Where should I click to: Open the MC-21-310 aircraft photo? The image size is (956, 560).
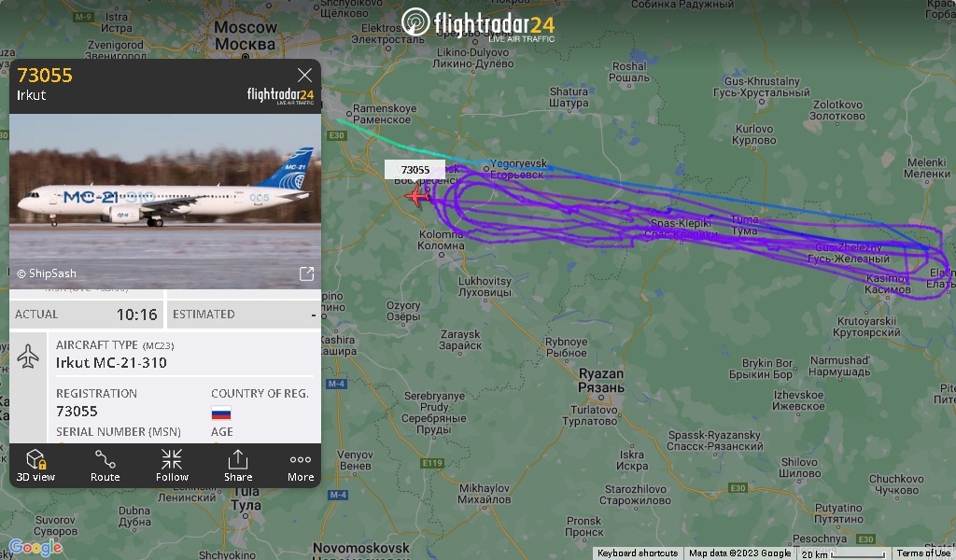click(165, 201)
